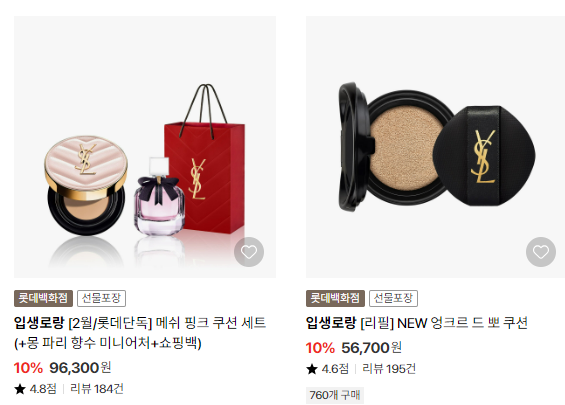Open the Mesh Pink cushion set product image
The height and width of the screenshot is (405, 565).
pyautogui.click(x=145, y=147)
